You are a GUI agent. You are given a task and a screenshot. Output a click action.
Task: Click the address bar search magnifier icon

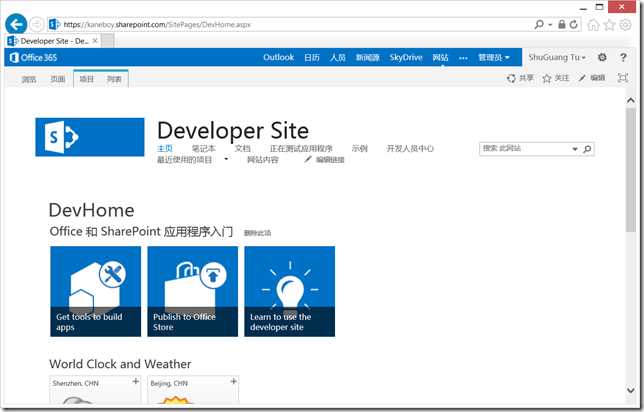click(x=538, y=24)
